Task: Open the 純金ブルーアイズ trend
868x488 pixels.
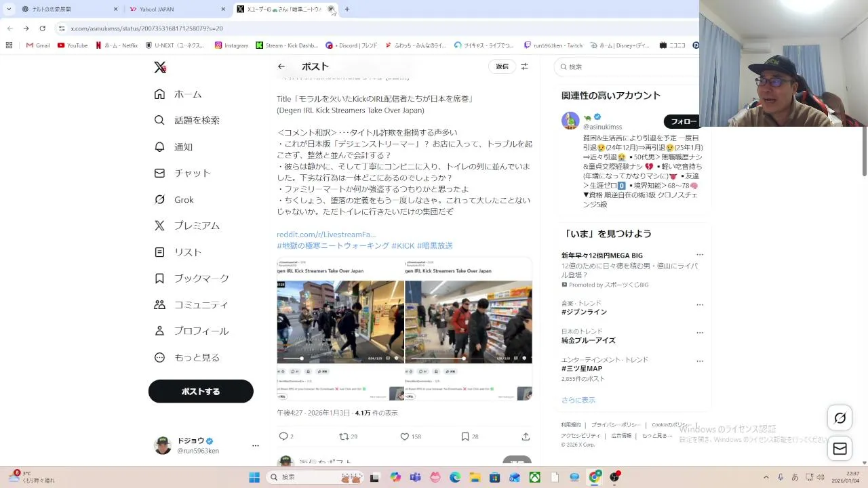Action: [x=588, y=340]
